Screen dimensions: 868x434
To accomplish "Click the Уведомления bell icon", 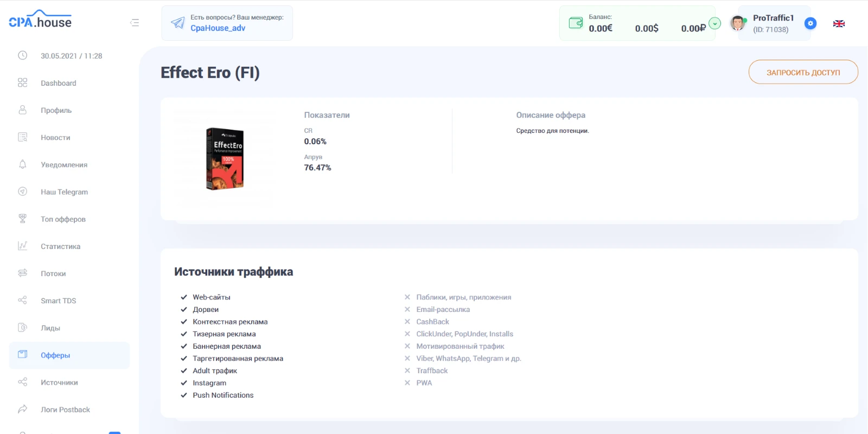I will 22,164.
